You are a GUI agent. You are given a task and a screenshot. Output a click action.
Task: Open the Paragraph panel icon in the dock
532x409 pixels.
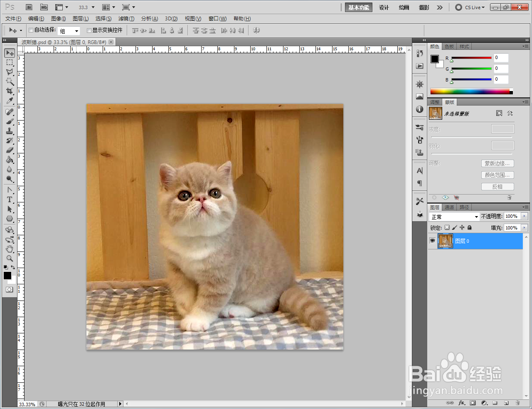[x=420, y=183]
